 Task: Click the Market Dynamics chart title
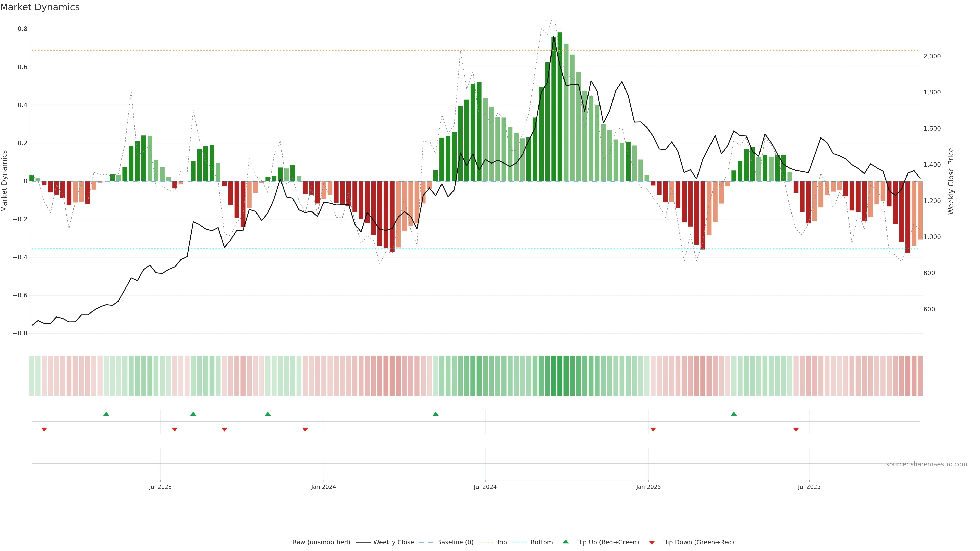(x=40, y=7)
